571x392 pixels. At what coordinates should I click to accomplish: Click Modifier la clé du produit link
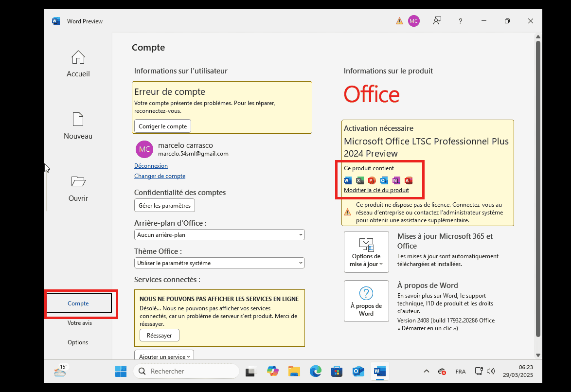tap(376, 190)
